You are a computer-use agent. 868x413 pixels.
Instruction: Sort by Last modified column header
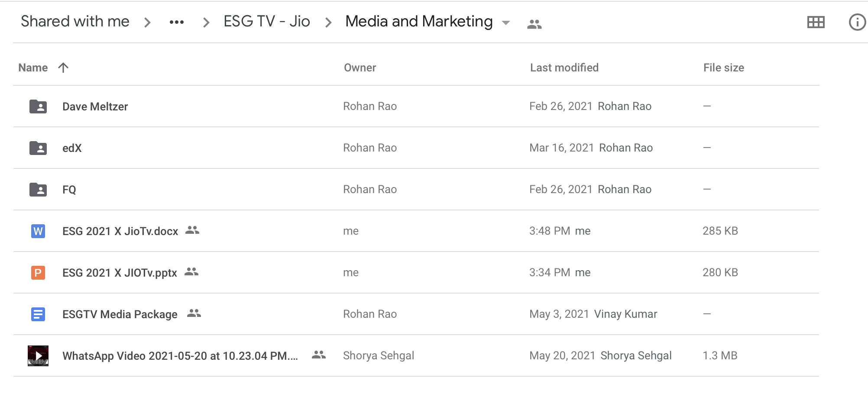[x=564, y=68]
